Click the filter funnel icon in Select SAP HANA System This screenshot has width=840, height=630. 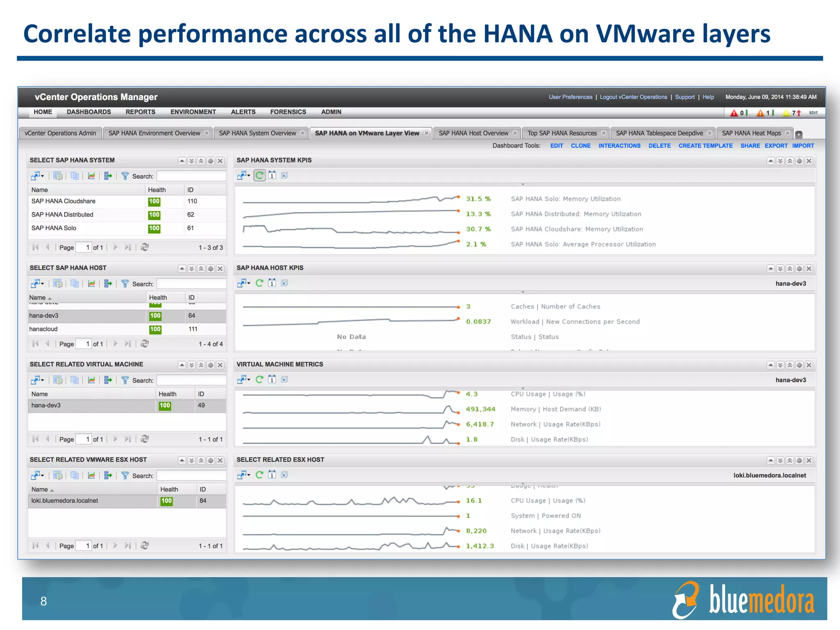125,176
